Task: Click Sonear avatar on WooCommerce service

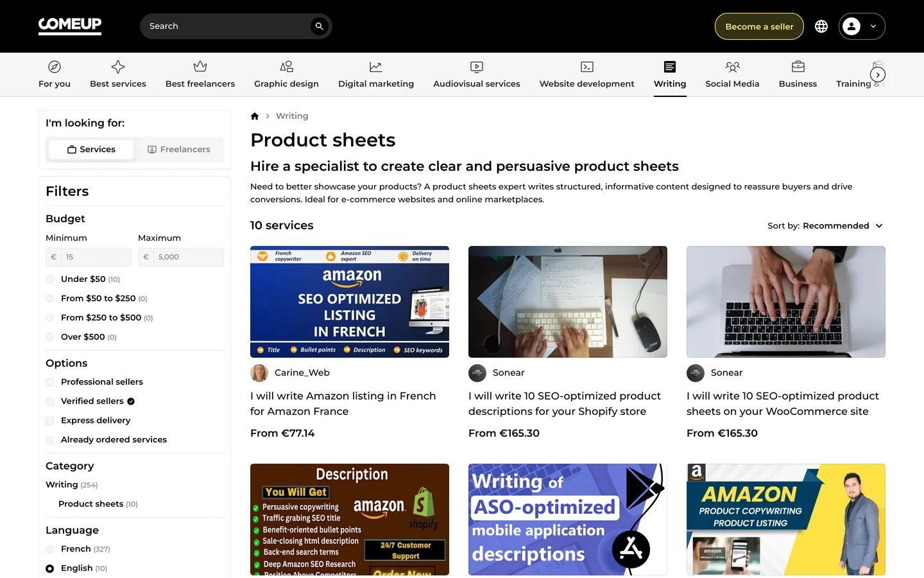Action: point(696,373)
